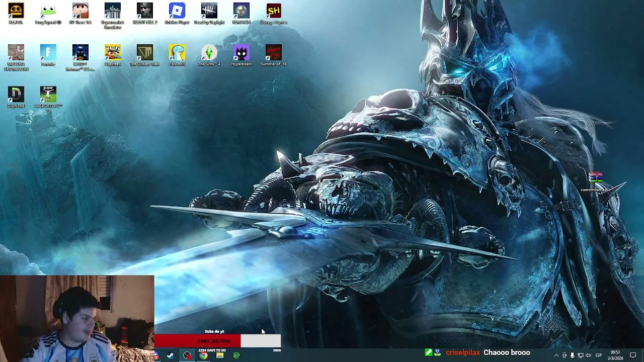Select the MECCHA CHAMELEON shortcut
The width and height of the screenshot is (644, 362).
16,58
